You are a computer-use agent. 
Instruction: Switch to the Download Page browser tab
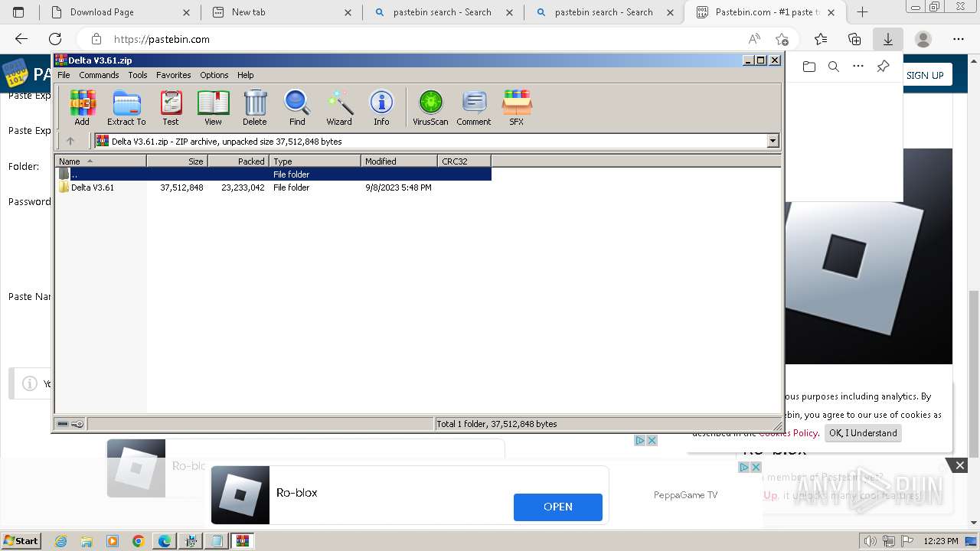coord(120,12)
